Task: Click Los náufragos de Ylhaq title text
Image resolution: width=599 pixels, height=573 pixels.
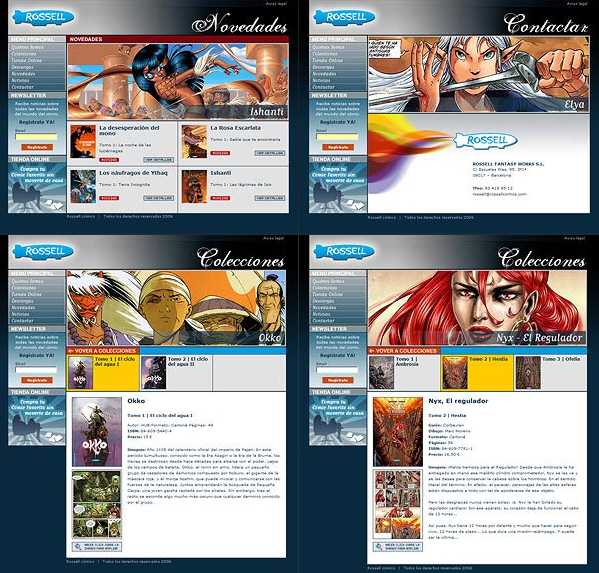Action: click(133, 173)
